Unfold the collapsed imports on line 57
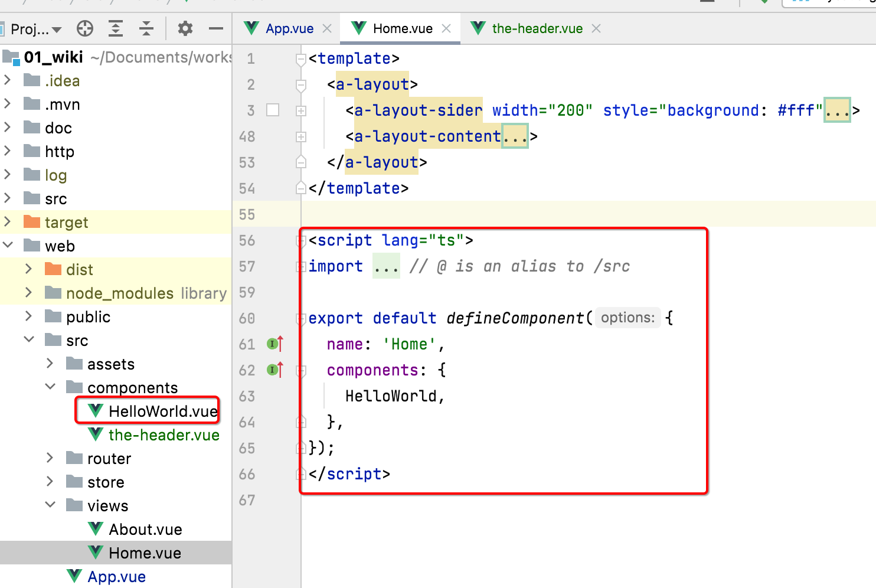This screenshot has height=588, width=876. (301, 266)
